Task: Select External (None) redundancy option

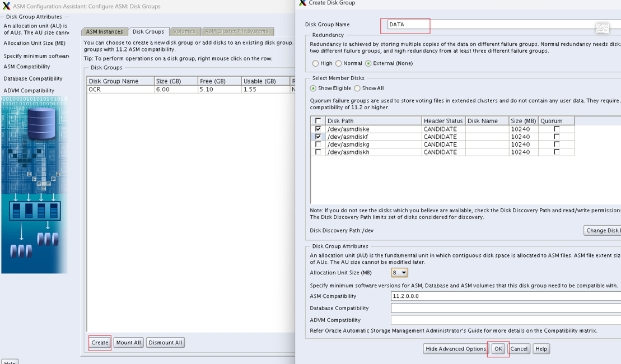Action: pyautogui.click(x=368, y=63)
